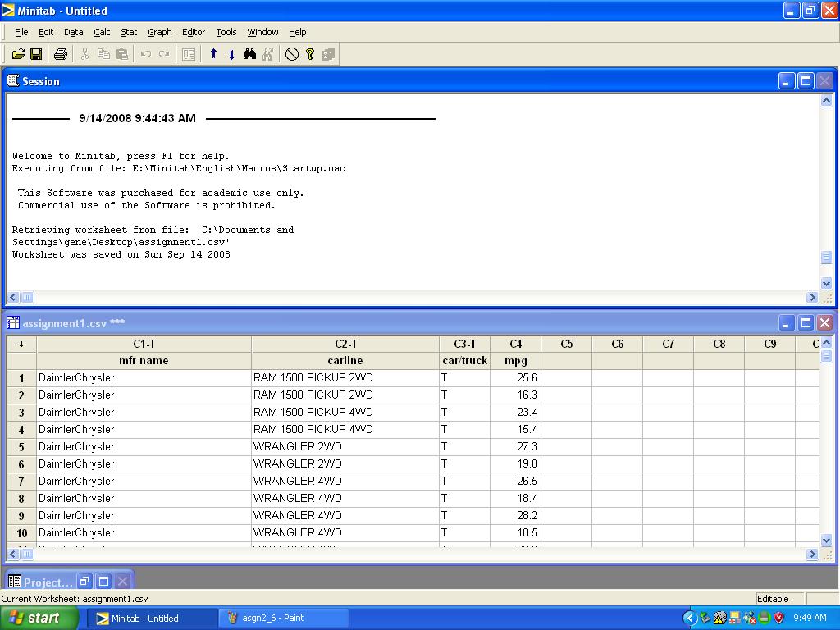The height and width of the screenshot is (630, 840).
Task: Click the Find binoculars icon
Action: pyautogui.click(x=250, y=54)
